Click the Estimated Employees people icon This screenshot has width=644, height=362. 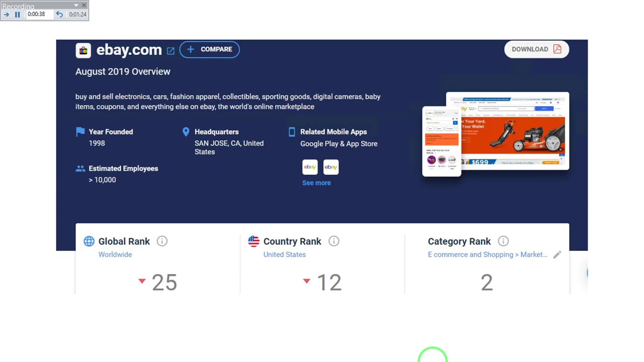(x=80, y=168)
